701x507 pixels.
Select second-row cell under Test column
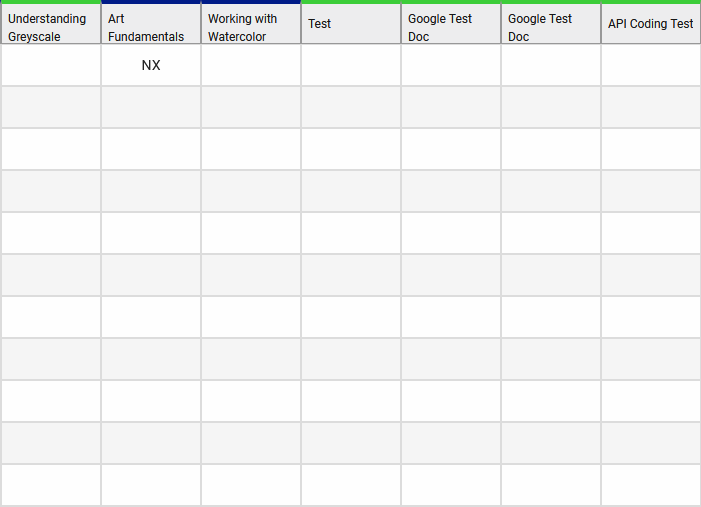[351, 107]
